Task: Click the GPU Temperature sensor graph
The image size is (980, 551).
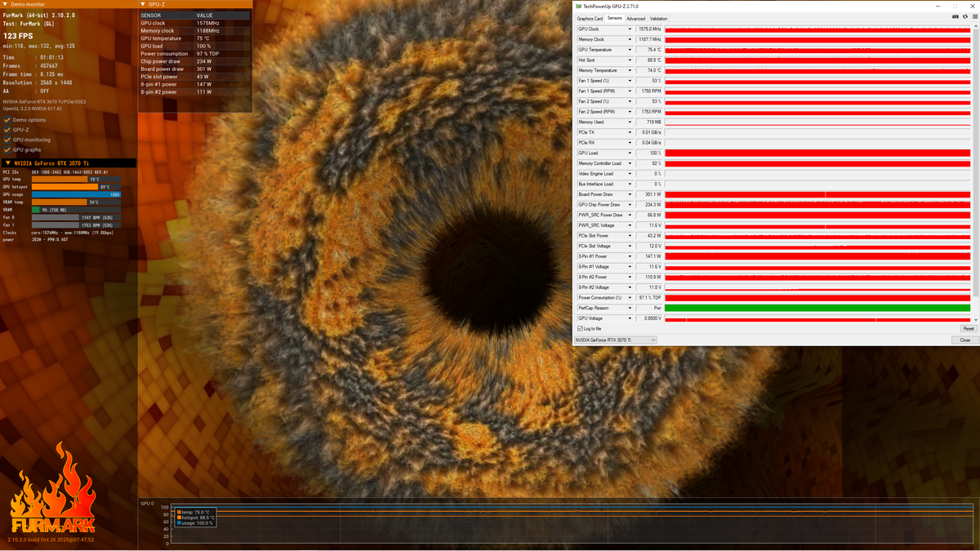Action: (x=817, y=50)
